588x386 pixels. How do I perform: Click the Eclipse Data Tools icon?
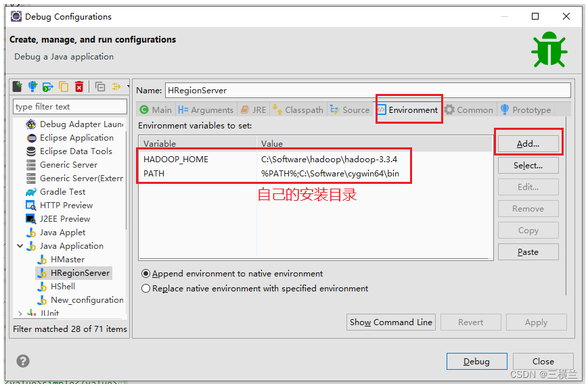coord(31,151)
